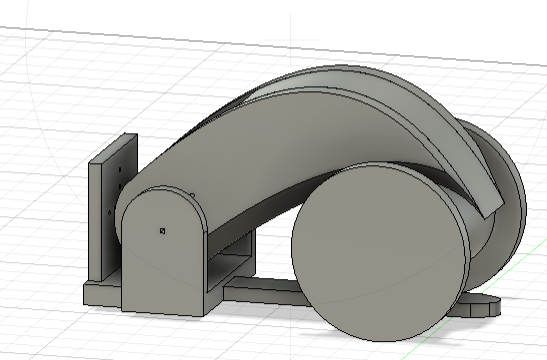Image resolution: width=547 pixels, height=360 pixels.
Task: Select the upright rectangular back plate
Action: [112, 206]
